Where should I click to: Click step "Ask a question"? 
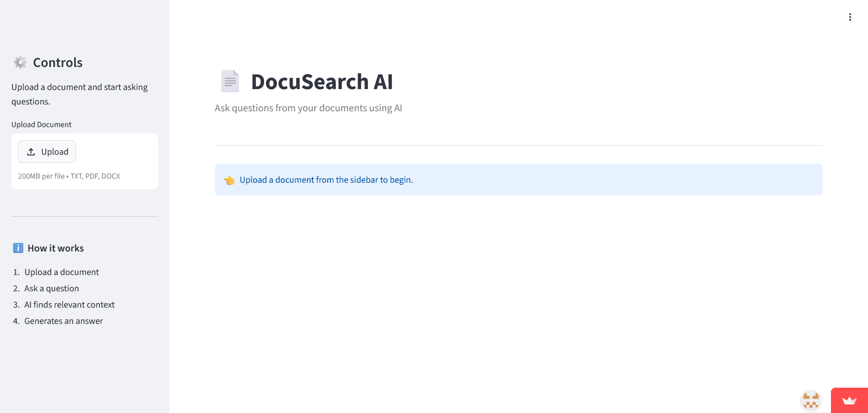(52, 288)
